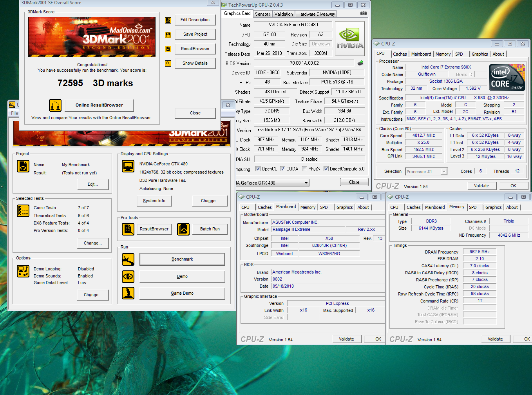Click the Game Demo joystick icon
The width and height of the screenshot is (532, 395).
[128, 293]
